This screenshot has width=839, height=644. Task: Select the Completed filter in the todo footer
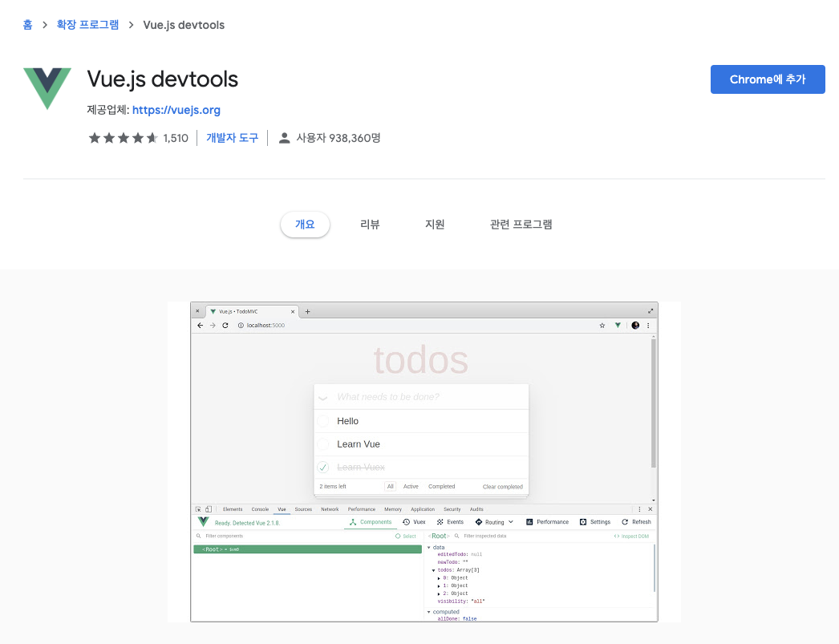(x=441, y=486)
